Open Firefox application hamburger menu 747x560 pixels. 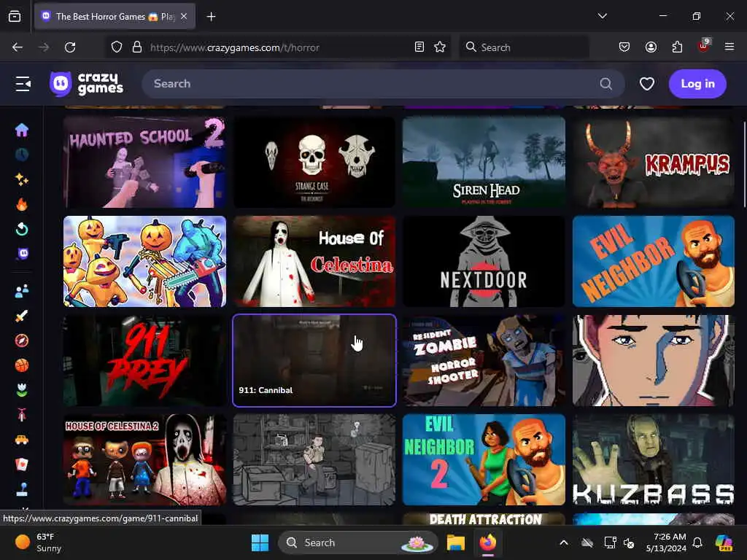click(x=729, y=47)
